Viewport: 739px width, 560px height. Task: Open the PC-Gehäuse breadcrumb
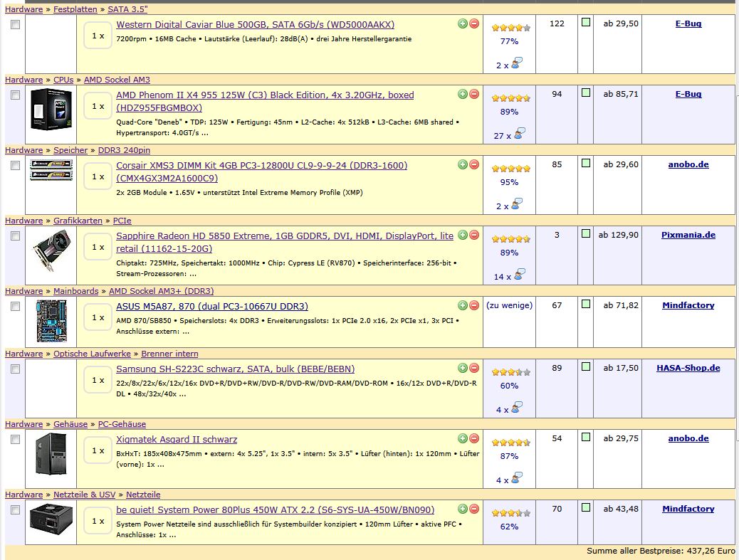[x=122, y=424]
